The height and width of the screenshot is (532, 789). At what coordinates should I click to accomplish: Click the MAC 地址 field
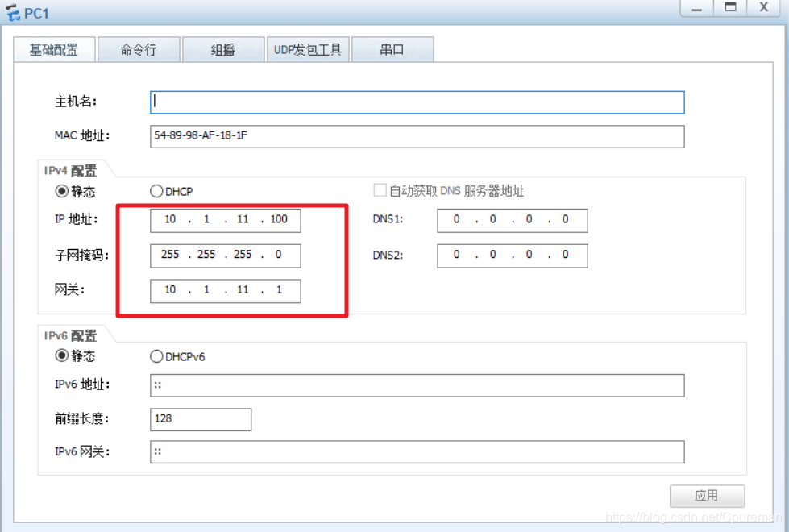[417, 136]
